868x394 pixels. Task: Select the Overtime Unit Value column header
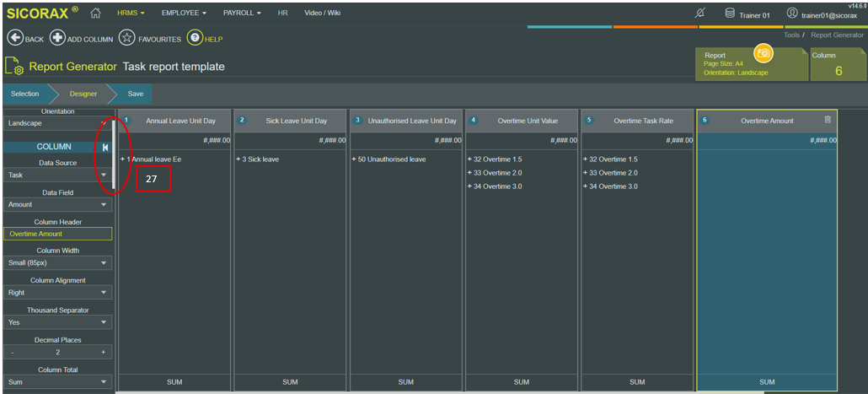[x=522, y=121]
